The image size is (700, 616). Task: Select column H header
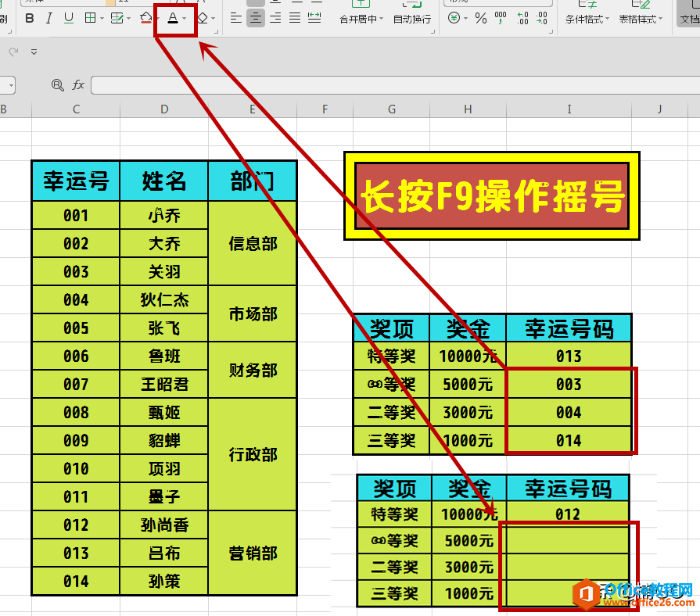(x=468, y=109)
